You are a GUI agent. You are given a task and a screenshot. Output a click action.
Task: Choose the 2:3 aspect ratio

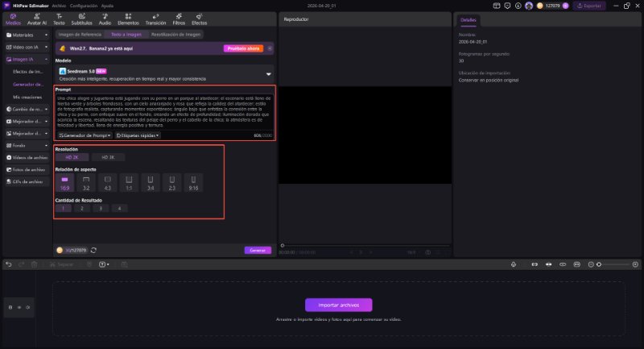coord(171,183)
